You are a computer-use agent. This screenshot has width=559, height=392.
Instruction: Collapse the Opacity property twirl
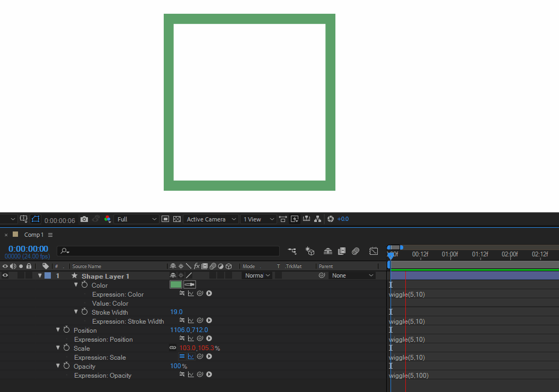coord(58,366)
